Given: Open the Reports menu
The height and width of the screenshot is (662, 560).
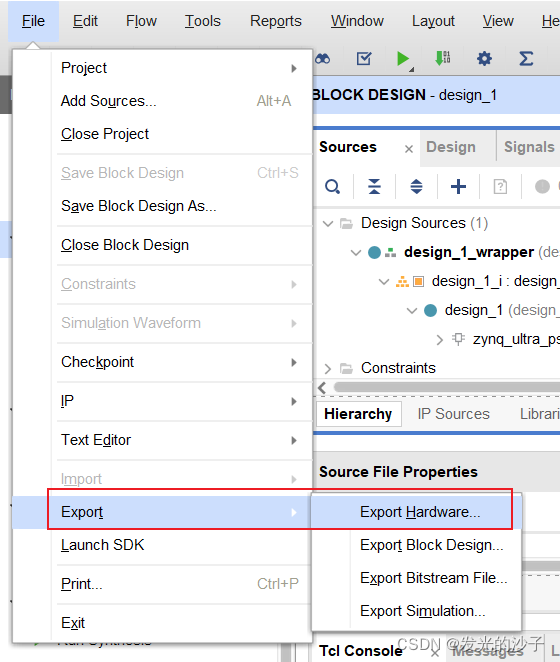Looking at the screenshot, I should tap(276, 21).
